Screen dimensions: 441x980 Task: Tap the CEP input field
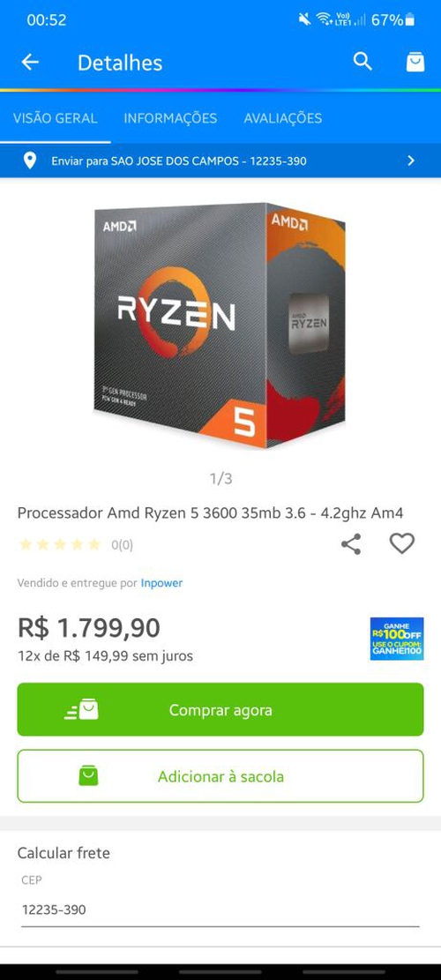pyautogui.click(x=220, y=909)
